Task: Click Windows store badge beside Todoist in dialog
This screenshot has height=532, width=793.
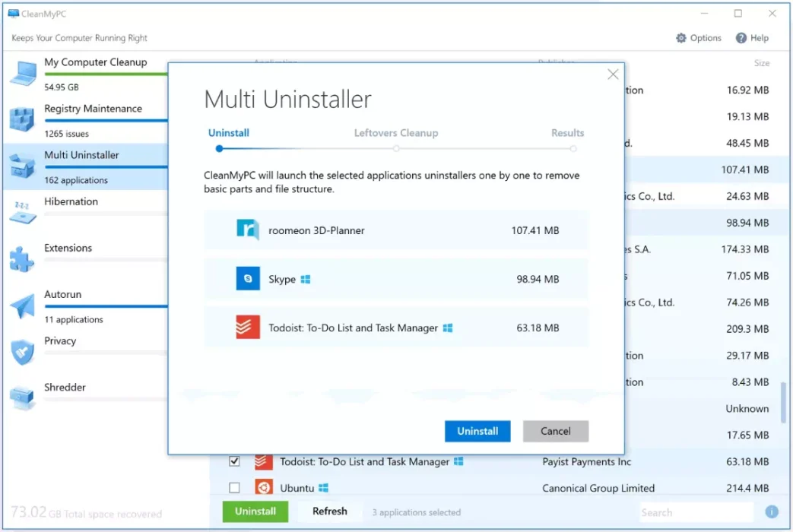Action: click(448, 328)
